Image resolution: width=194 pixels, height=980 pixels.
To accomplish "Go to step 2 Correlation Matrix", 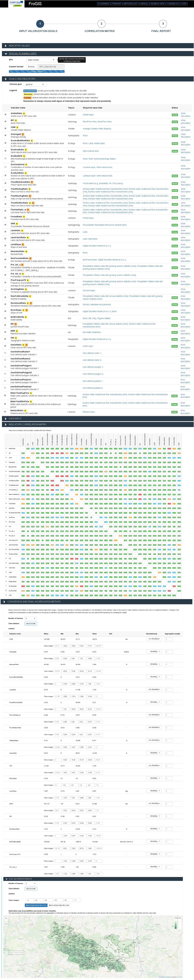I will tap(101, 24).
